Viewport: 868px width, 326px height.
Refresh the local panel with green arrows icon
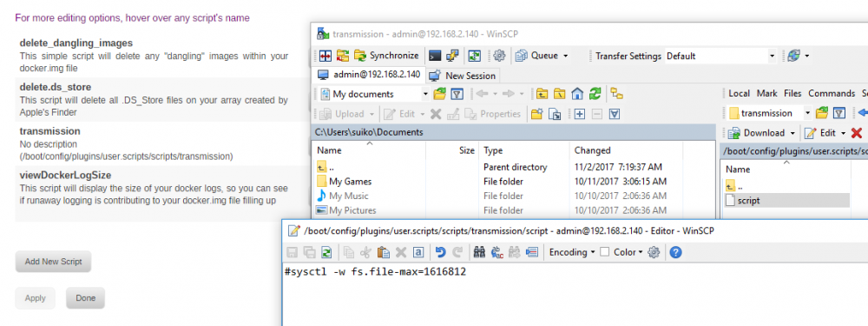(x=595, y=94)
